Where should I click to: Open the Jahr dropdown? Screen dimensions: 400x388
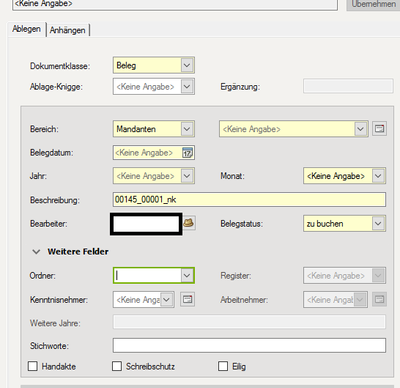click(x=187, y=176)
